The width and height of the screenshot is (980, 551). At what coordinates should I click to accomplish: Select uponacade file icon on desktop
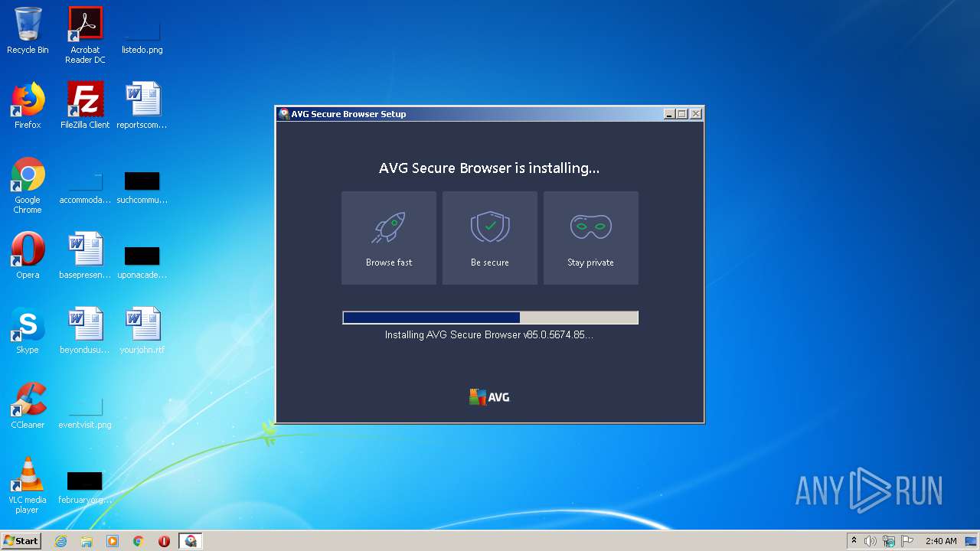coord(142,260)
